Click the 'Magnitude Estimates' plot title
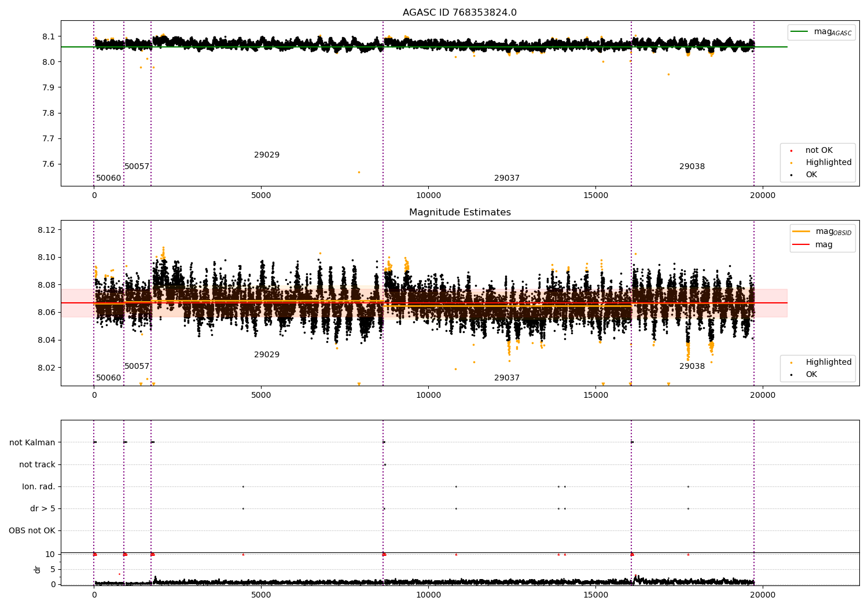This screenshot has width=868, height=608. 459,213
